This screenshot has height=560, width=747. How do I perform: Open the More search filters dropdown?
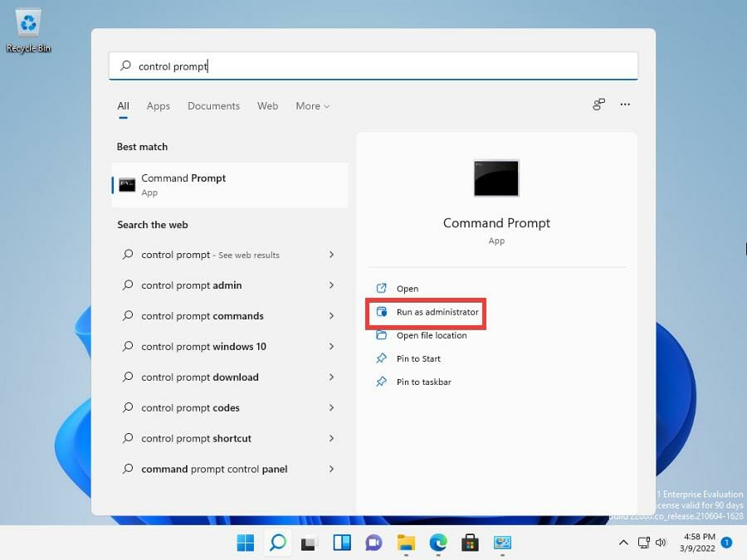click(x=312, y=106)
